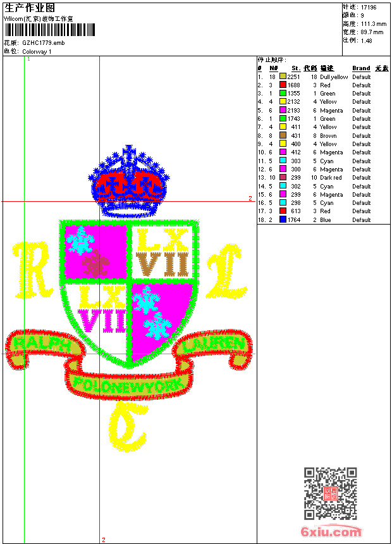Select the 'Colorway 1' label
This screenshot has height=544, width=392.
click(37, 52)
